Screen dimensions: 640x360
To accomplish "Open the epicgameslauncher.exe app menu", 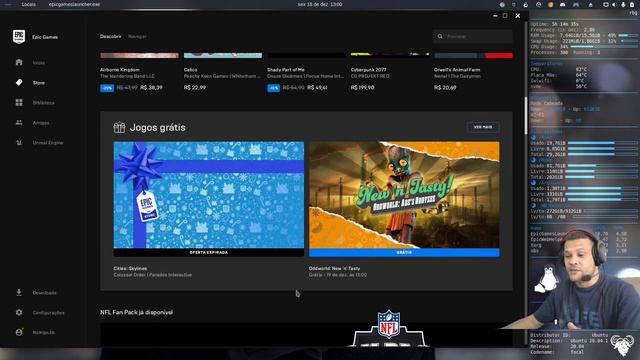I will coord(74,4).
